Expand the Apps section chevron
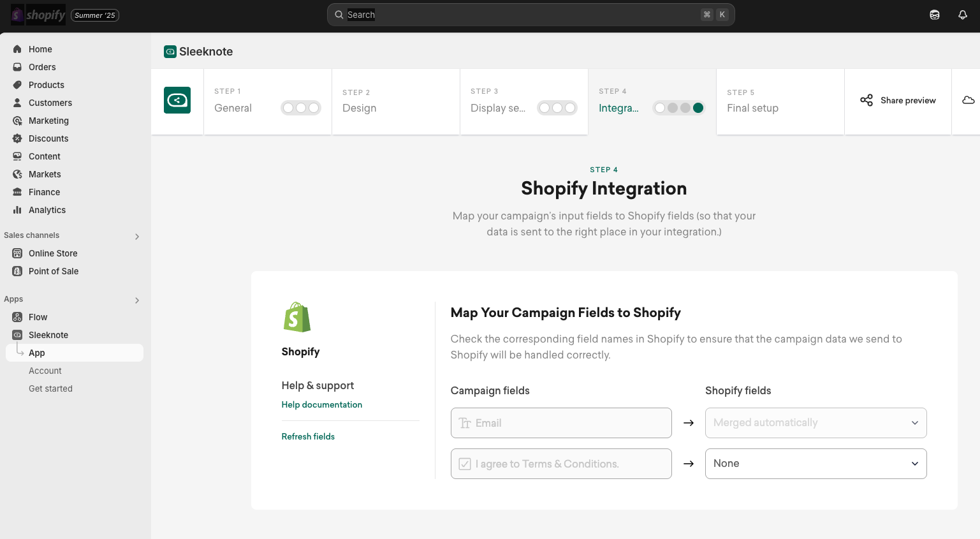This screenshot has width=980, height=539. pos(137,300)
